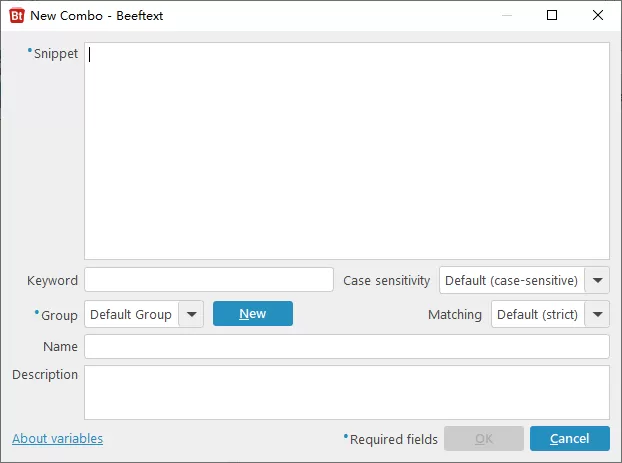Click into the Keyword input field
The image size is (622, 463).
coord(208,280)
